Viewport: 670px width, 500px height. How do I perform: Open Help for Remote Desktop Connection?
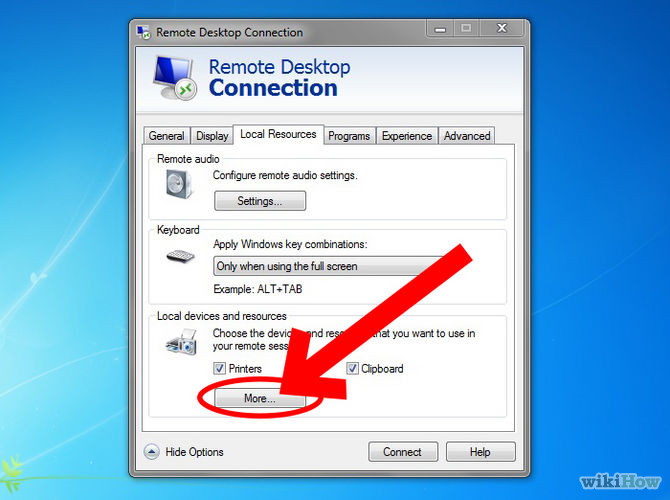coord(481,452)
